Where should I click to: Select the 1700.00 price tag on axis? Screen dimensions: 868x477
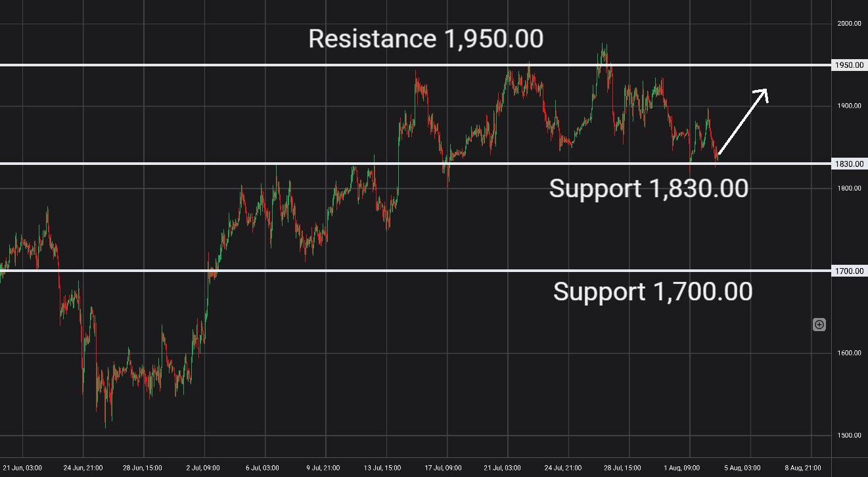point(850,271)
